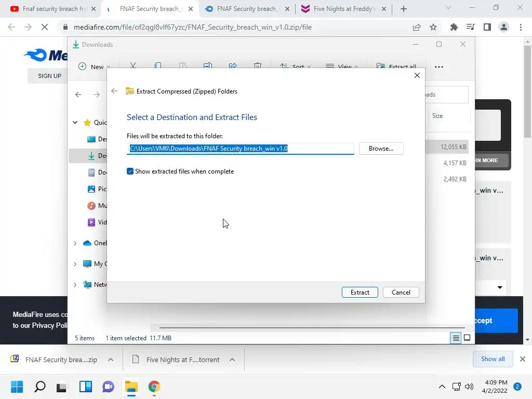Image resolution: width=532 pixels, height=399 pixels.
Task: Click Show all downloads
Action: coord(493,359)
